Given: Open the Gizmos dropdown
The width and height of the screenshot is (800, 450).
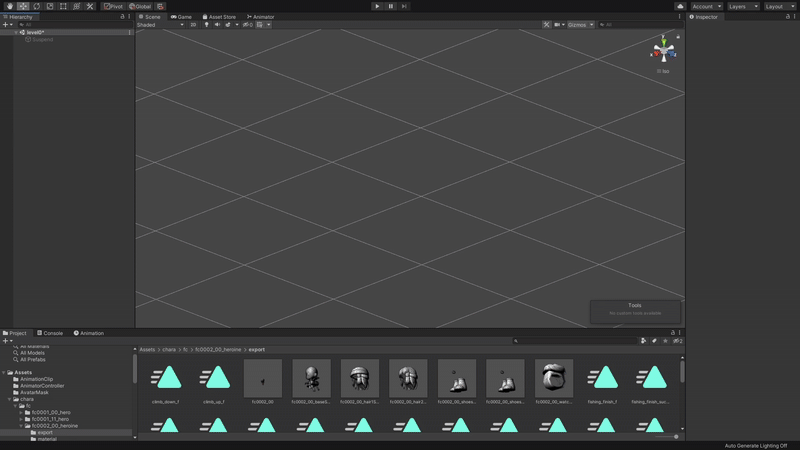Looking at the screenshot, I should coord(580,25).
